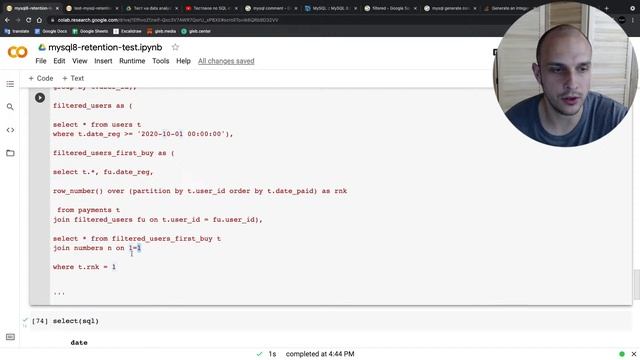Open the Tools menu
The height and width of the screenshot is (360, 640).
coord(160,61)
